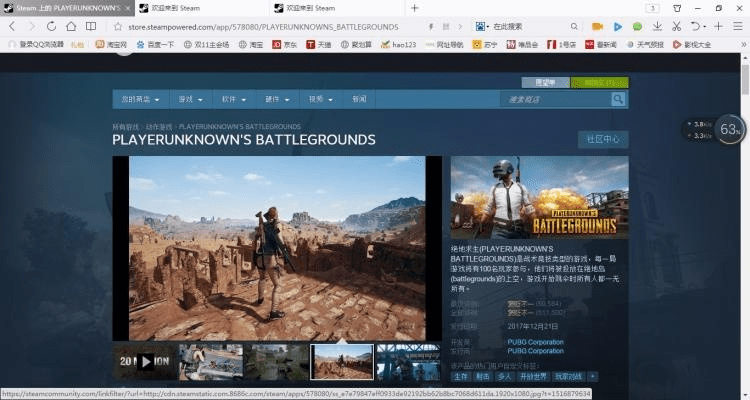The height and width of the screenshot is (400, 750).
Task: Select the highlighted desert screenshot thumbnail
Action: pos(342,361)
